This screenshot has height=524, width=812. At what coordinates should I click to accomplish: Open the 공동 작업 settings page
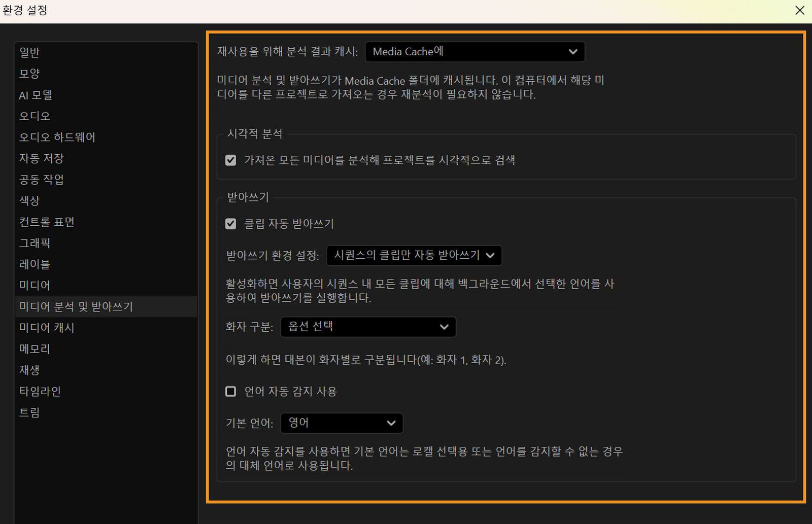point(42,179)
